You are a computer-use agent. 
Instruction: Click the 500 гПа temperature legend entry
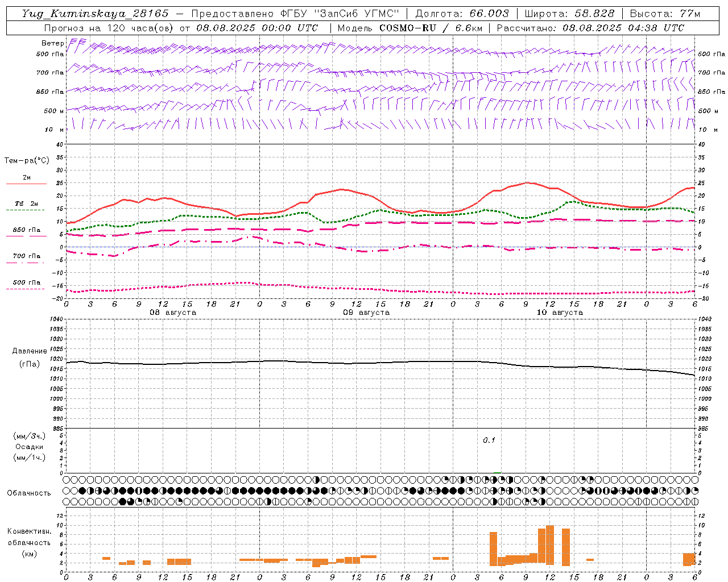coord(27,282)
